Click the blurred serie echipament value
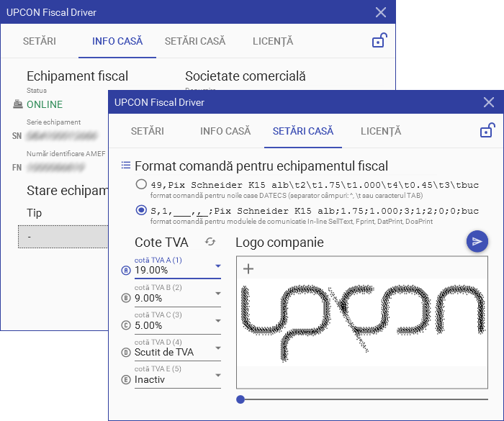 62,135
